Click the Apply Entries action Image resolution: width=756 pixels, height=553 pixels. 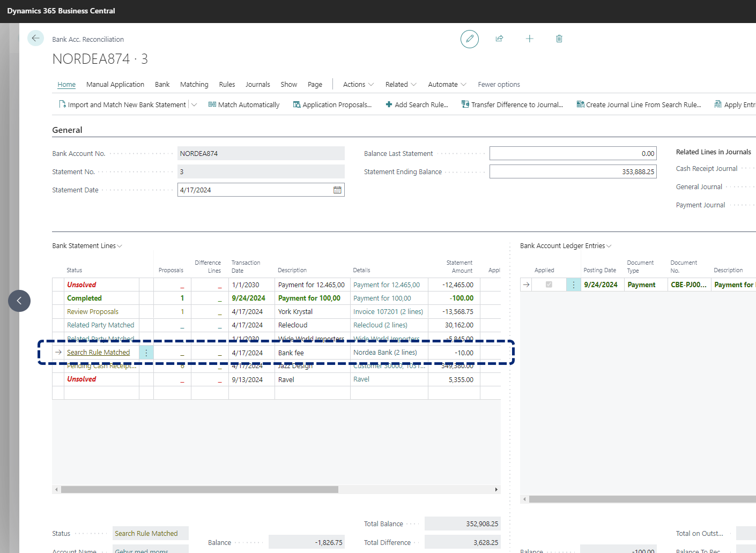[x=735, y=104]
